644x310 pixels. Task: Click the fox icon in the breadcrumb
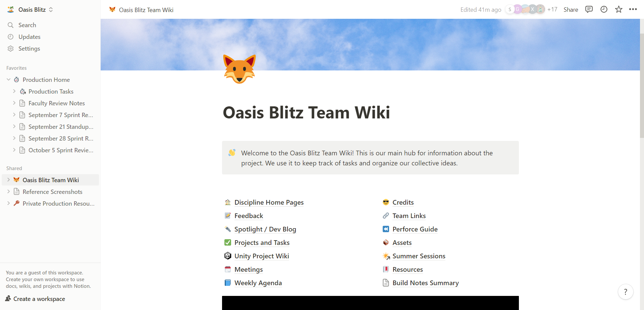(x=112, y=10)
